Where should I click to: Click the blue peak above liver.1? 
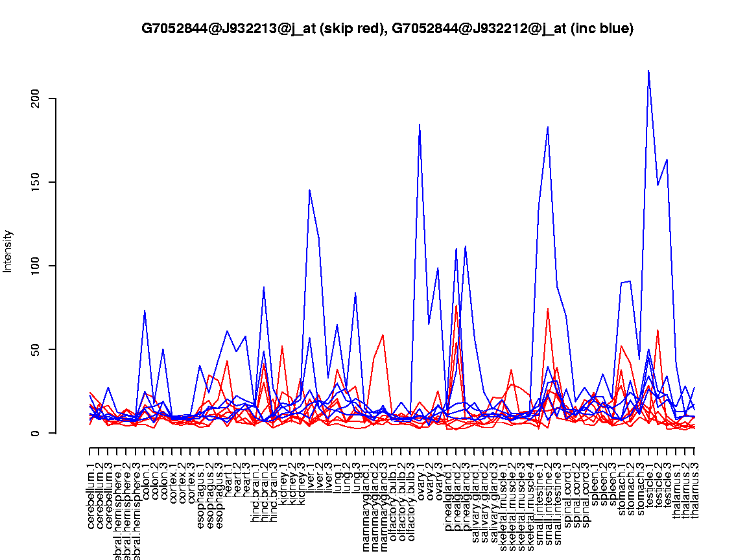[310, 190]
